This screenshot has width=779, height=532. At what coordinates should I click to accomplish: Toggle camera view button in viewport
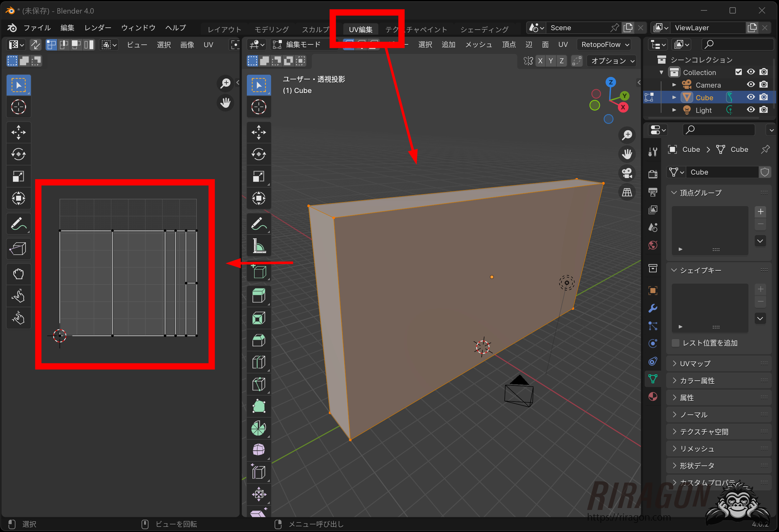627,173
